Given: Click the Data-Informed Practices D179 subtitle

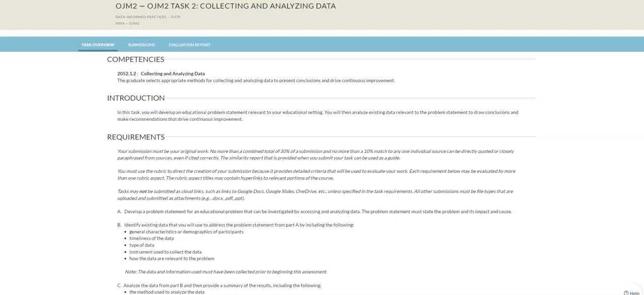Looking at the screenshot, I should pos(147,17).
